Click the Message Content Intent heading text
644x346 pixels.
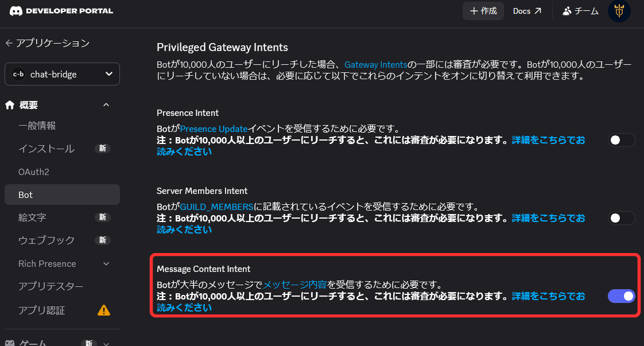click(203, 269)
